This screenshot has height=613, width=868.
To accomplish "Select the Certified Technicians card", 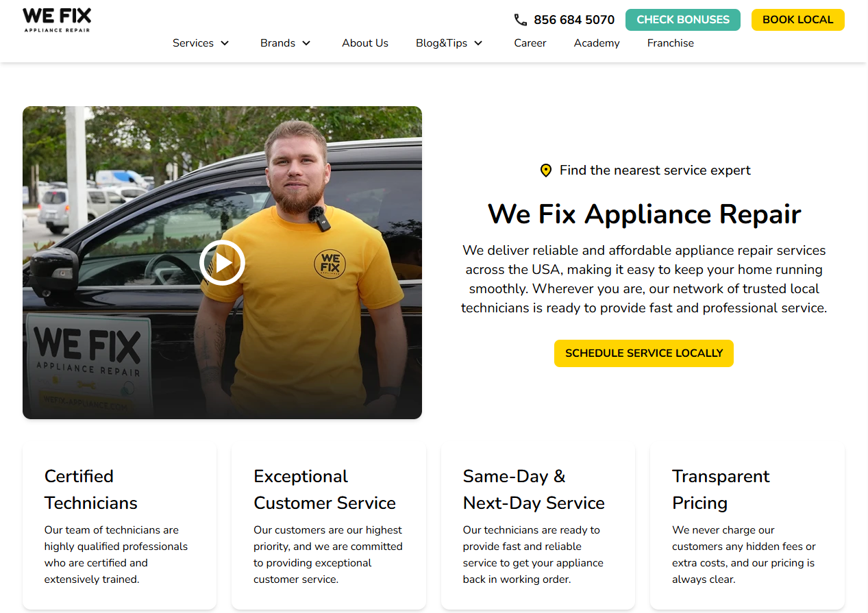I will click(x=120, y=526).
